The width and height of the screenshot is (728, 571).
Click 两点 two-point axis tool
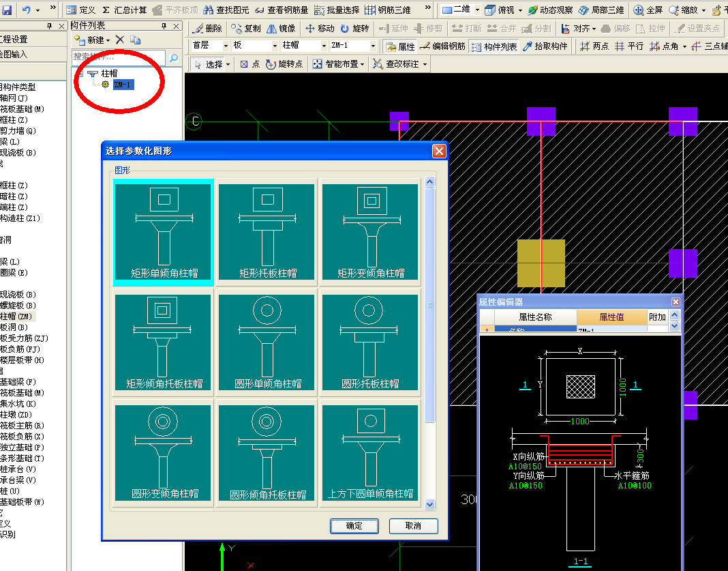[x=594, y=46]
